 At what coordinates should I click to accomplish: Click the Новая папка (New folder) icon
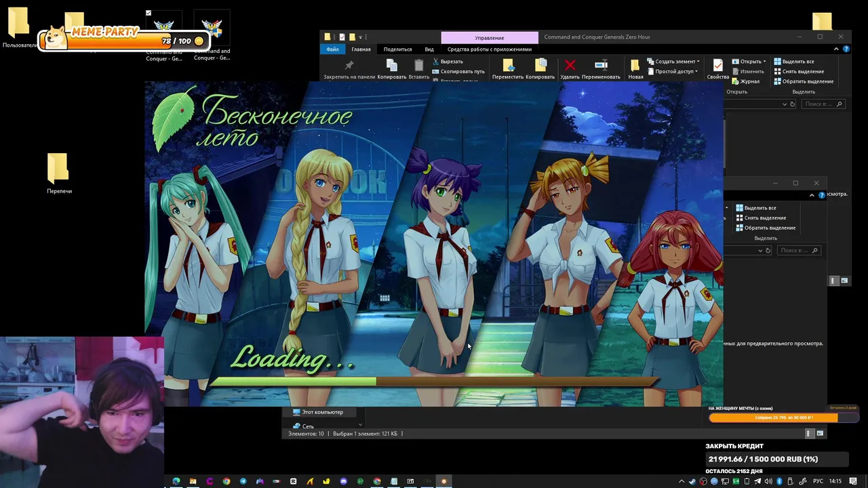tap(635, 65)
